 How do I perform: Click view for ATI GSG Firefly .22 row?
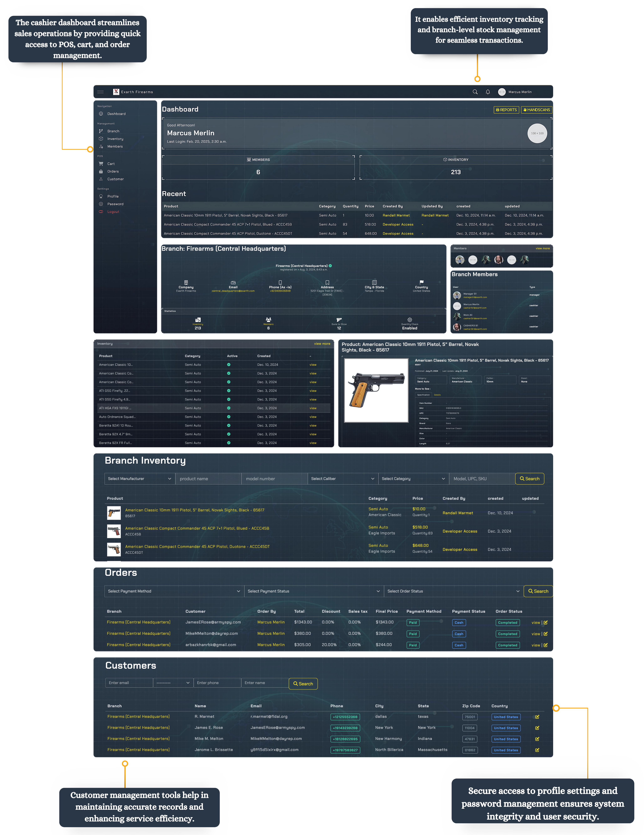[313, 391]
